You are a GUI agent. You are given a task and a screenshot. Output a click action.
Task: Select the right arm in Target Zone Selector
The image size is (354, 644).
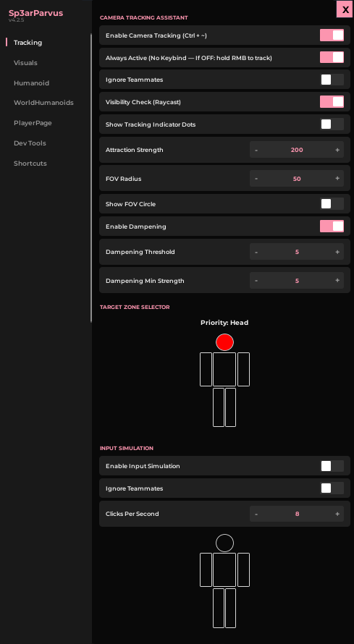pos(243,369)
